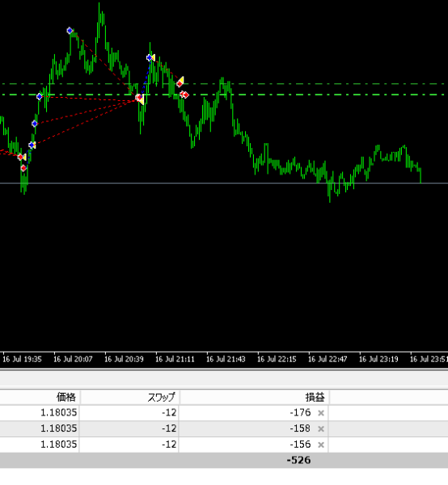Close the position with -156 loss

point(321,445)
